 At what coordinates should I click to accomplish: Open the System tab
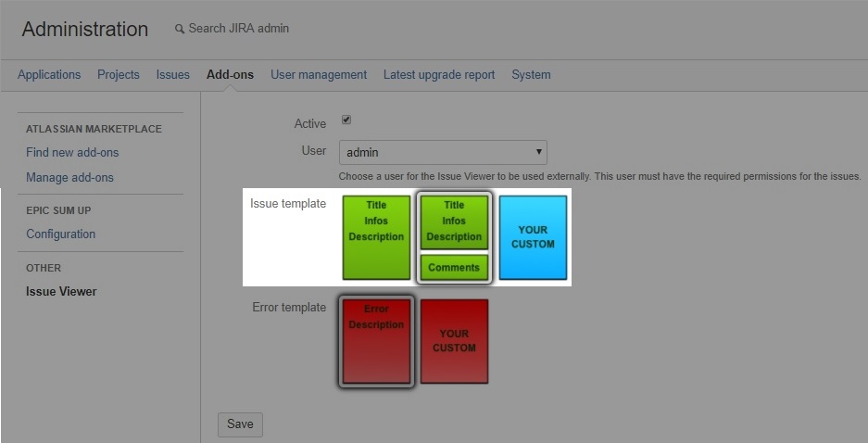point(531,75)
